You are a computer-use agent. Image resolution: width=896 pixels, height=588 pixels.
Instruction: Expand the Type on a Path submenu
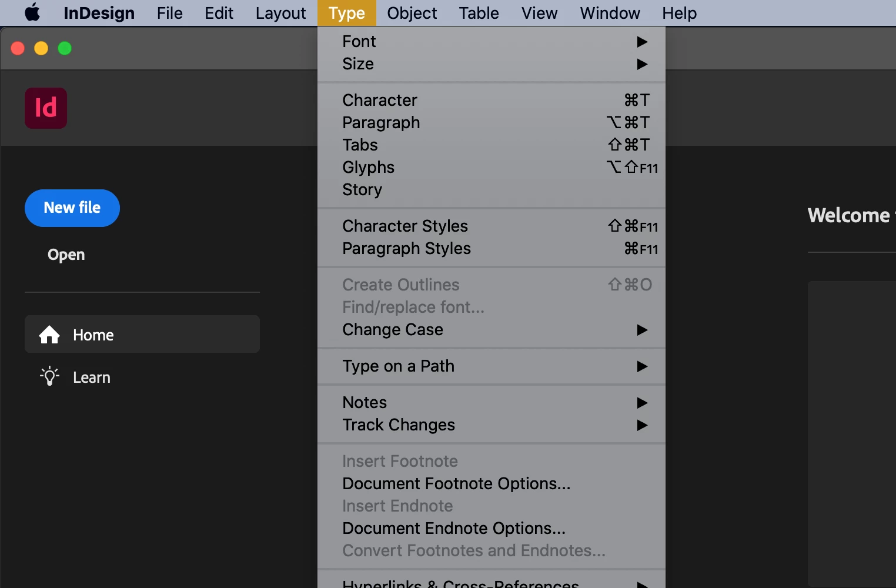pyautogui.click(x=492, y=366)
